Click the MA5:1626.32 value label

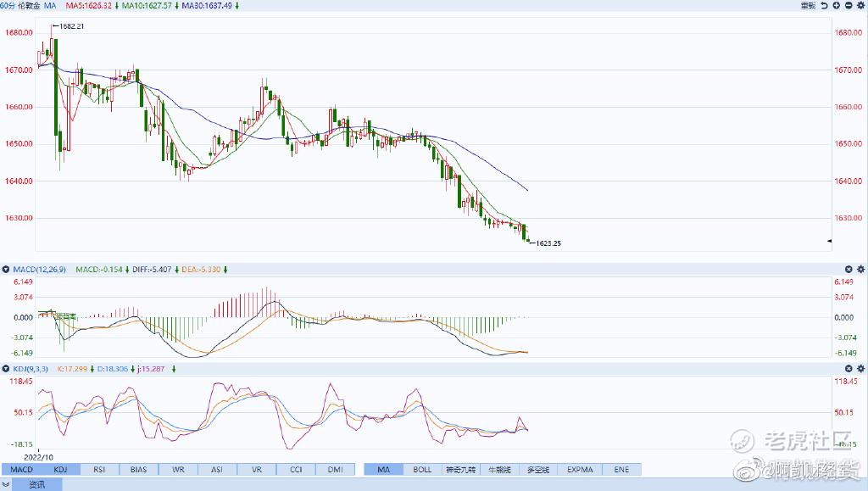88,6
